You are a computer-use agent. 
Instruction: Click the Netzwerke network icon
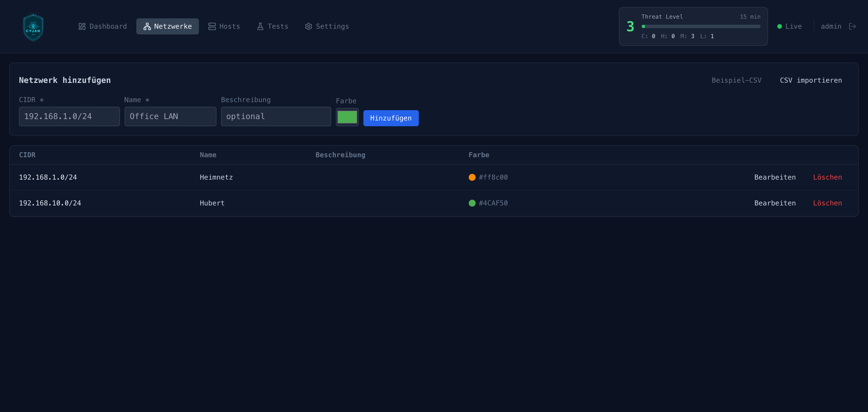click(x=147, y=26)
